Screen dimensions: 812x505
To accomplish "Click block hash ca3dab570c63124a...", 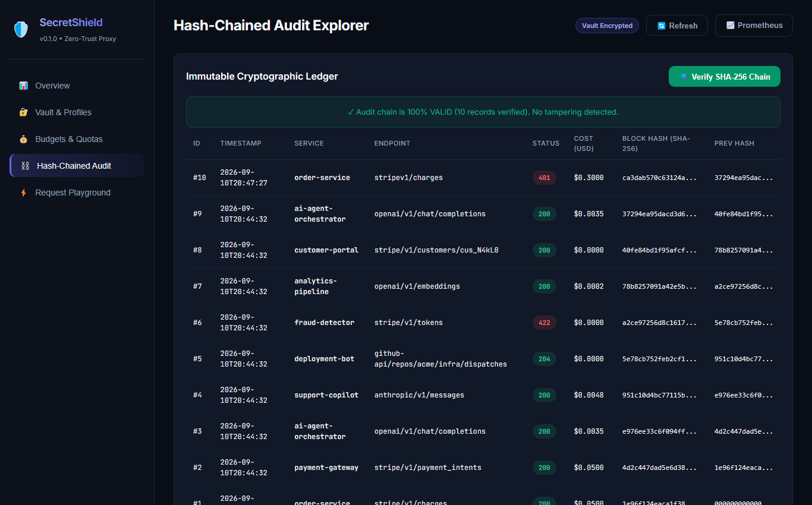I will pos(659,178).
